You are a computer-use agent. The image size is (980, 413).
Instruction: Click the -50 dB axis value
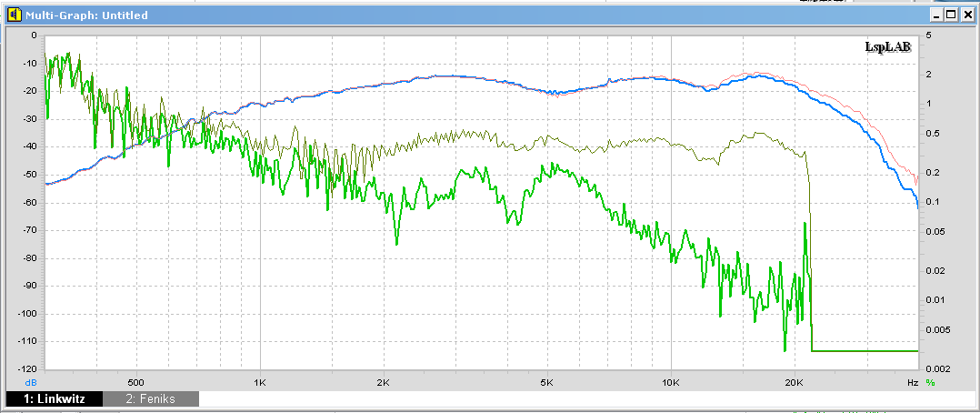click(x=30, y=175)
